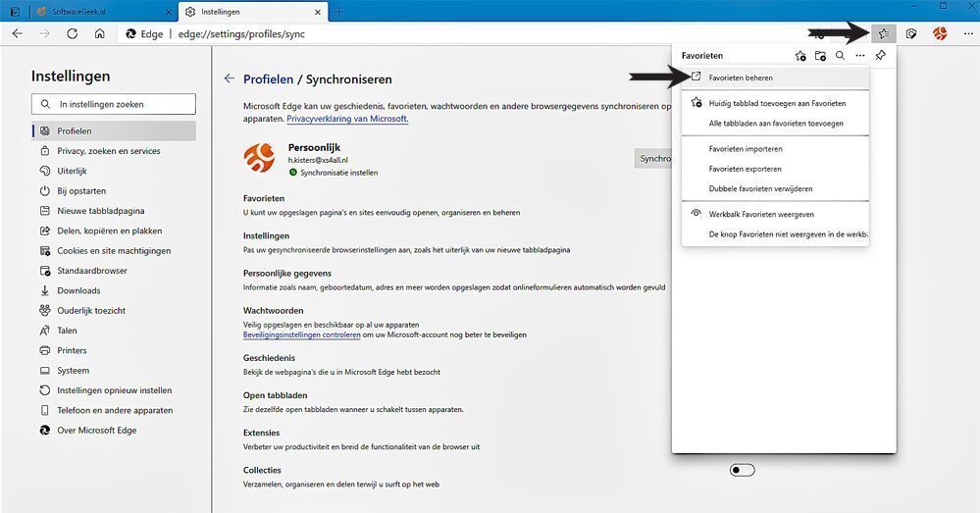Reload the page with refresh icon
This screenshot has height=513, width=980.
click(73, 33)
